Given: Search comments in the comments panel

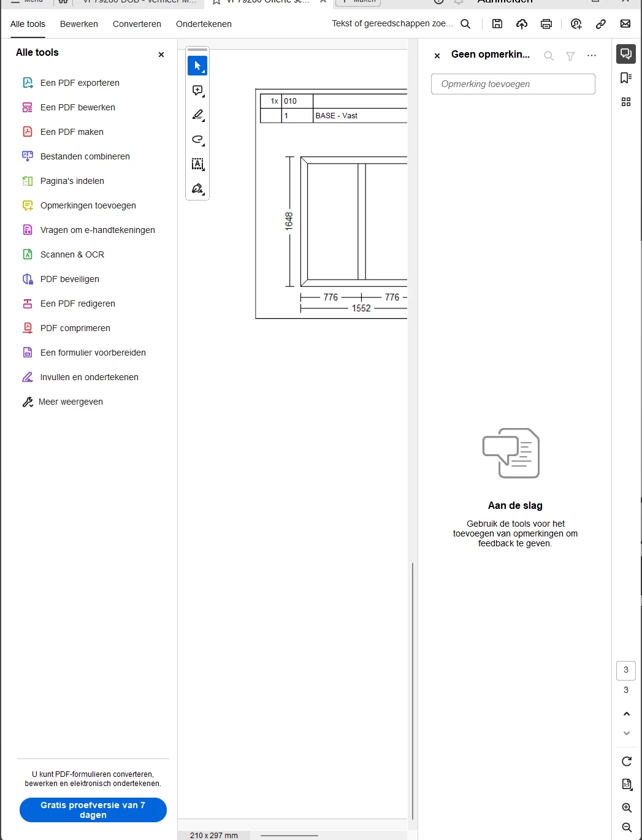Looking at the screenshot, I should tap(549, 56).
